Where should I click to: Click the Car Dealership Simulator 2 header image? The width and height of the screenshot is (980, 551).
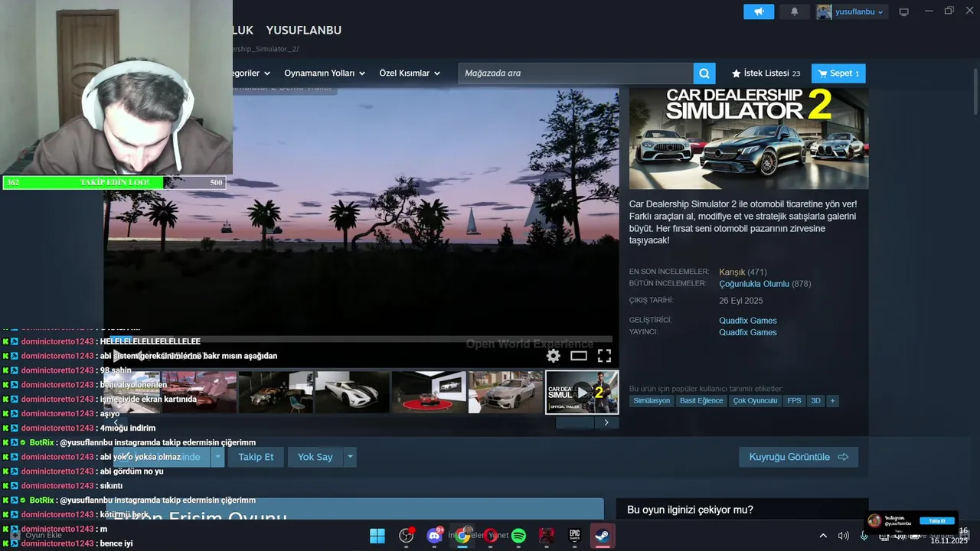(749, 138)
